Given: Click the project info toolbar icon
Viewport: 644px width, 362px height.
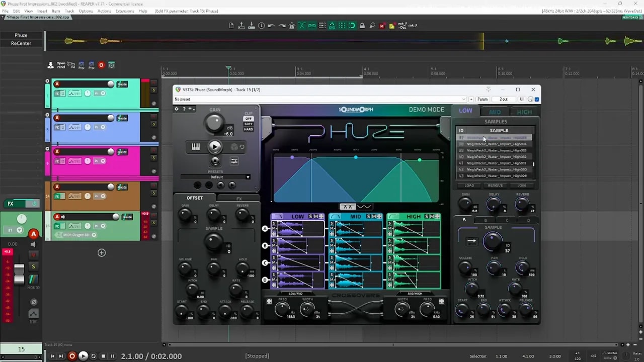Looking at the screenshot, I should point(261,26).
